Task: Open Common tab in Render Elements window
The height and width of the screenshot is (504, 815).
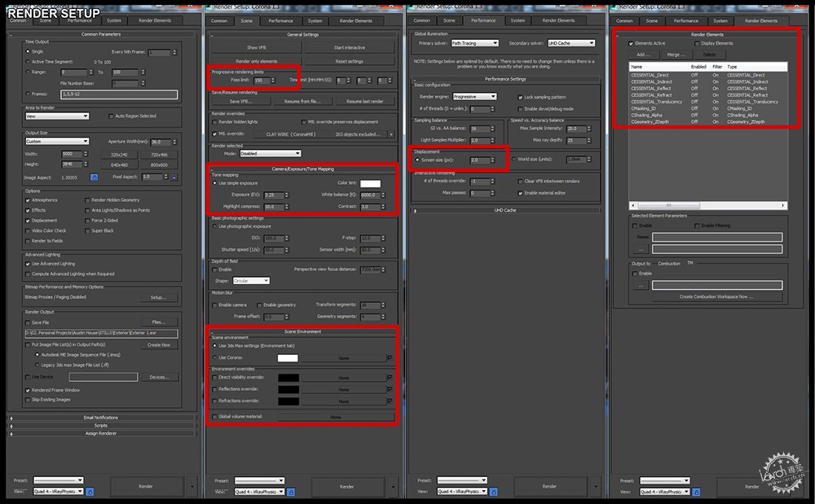Action: tap(624, 21)
